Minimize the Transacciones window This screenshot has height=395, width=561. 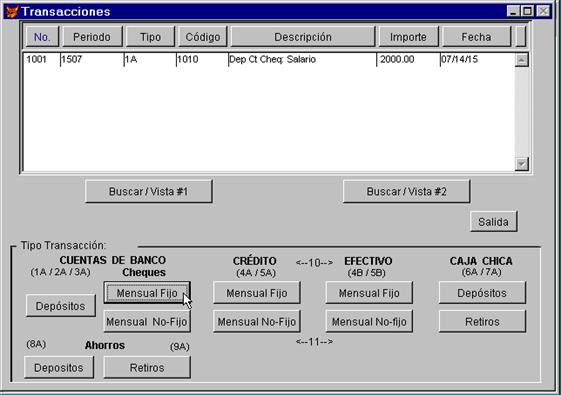513,11
